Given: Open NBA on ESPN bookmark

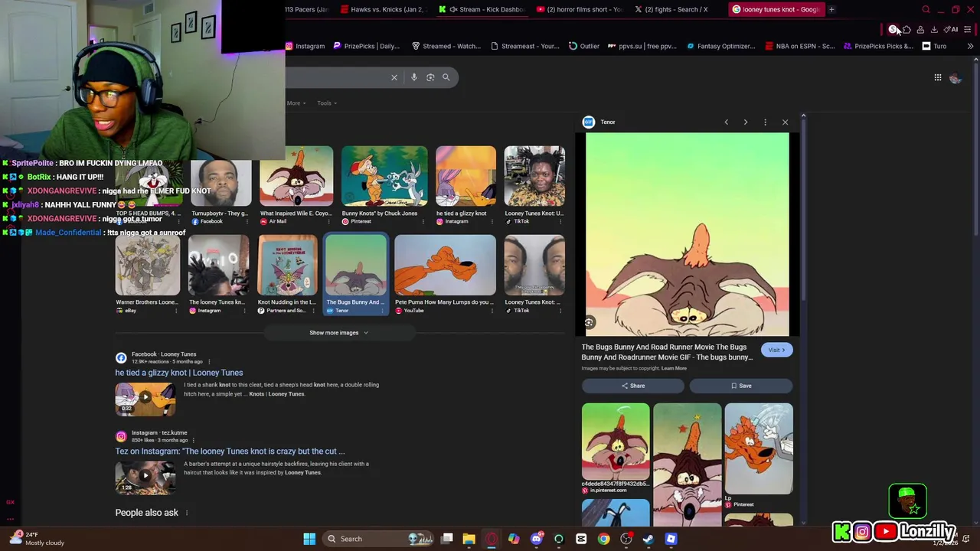Looking at the screenshot, I should click(800, 46).
